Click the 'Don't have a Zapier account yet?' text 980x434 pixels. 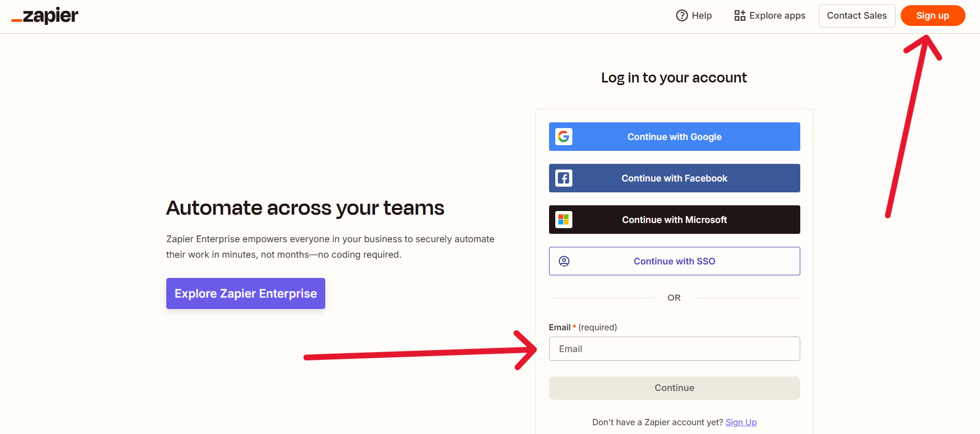click(x=658, y=422)
